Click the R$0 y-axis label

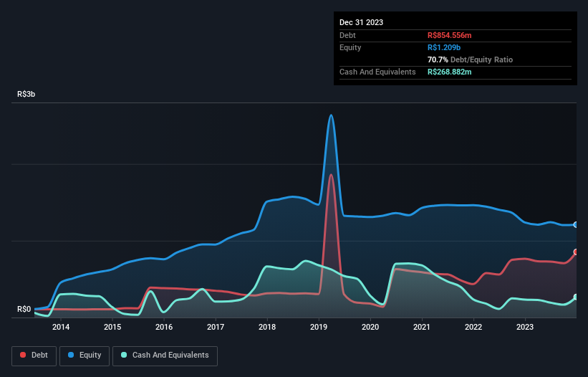point(24,309)
